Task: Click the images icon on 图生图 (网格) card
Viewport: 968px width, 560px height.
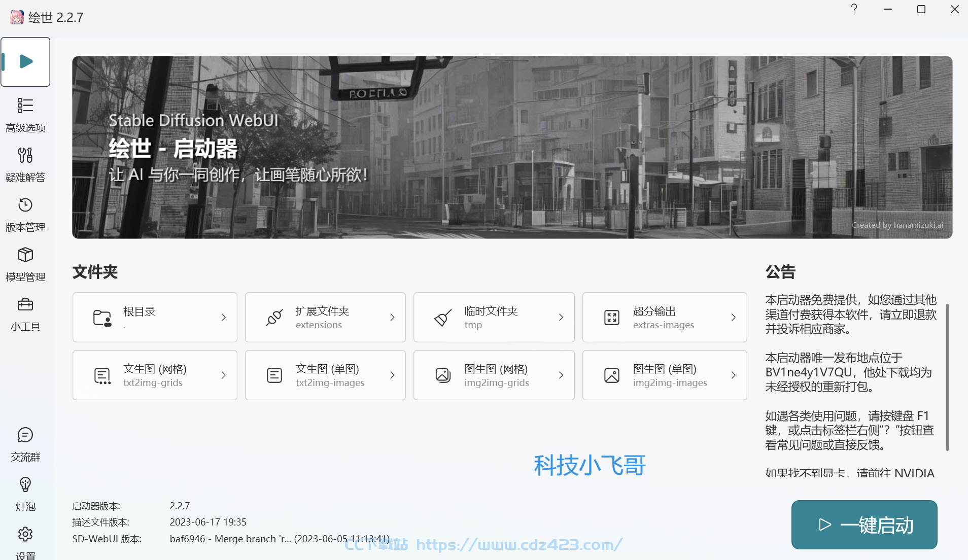Action: click(443, 375)
